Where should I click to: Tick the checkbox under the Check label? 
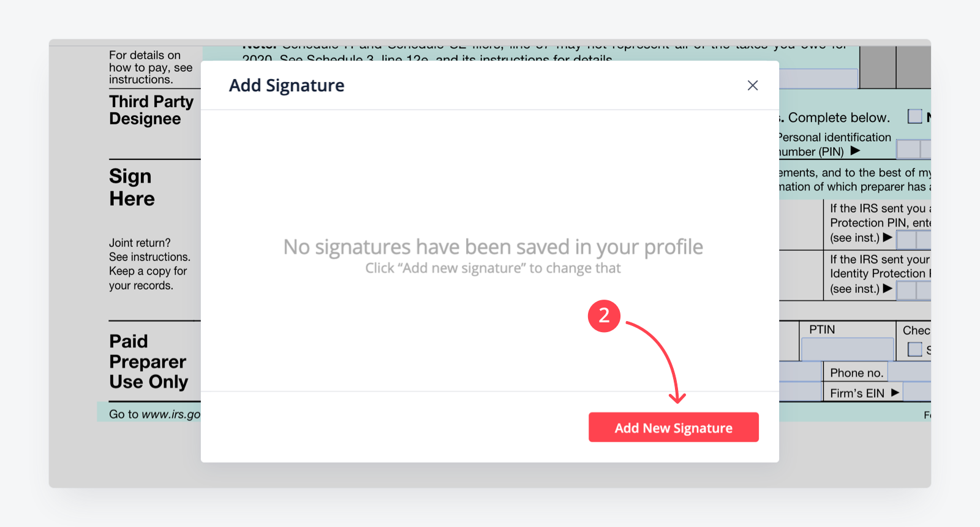coord(914,349)
